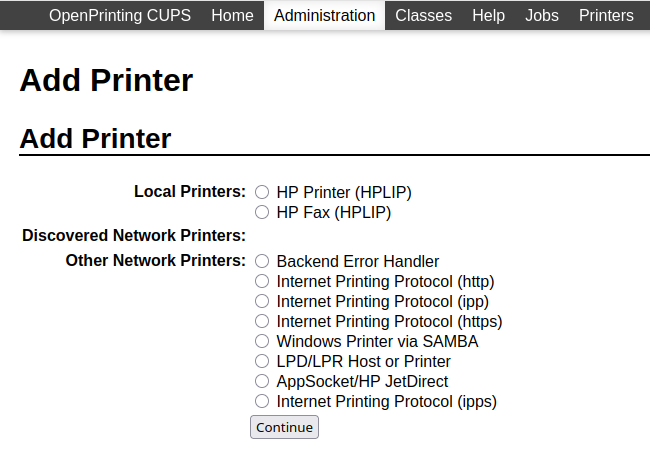
Task: Select Windows Printer via SAMBA option
Action: (x=262, y=341)
